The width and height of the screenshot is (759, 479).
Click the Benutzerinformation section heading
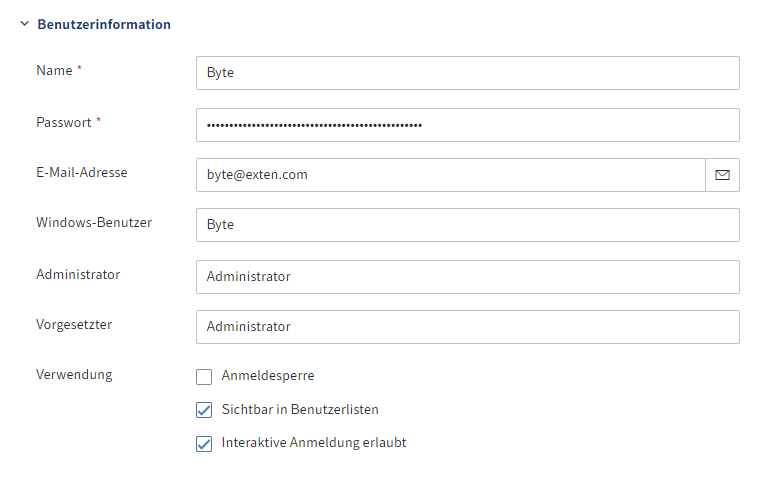tap(104, 24)
